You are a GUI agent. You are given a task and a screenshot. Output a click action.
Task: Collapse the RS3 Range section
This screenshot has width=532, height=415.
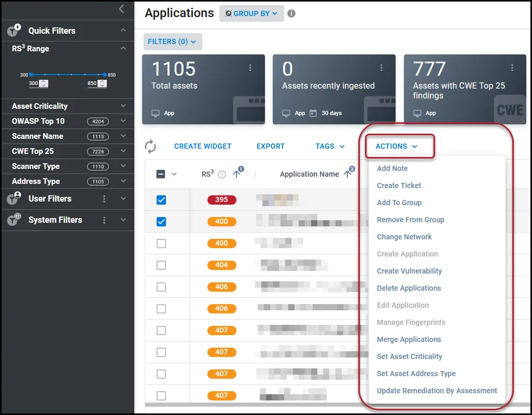click(x=123, y=49)
